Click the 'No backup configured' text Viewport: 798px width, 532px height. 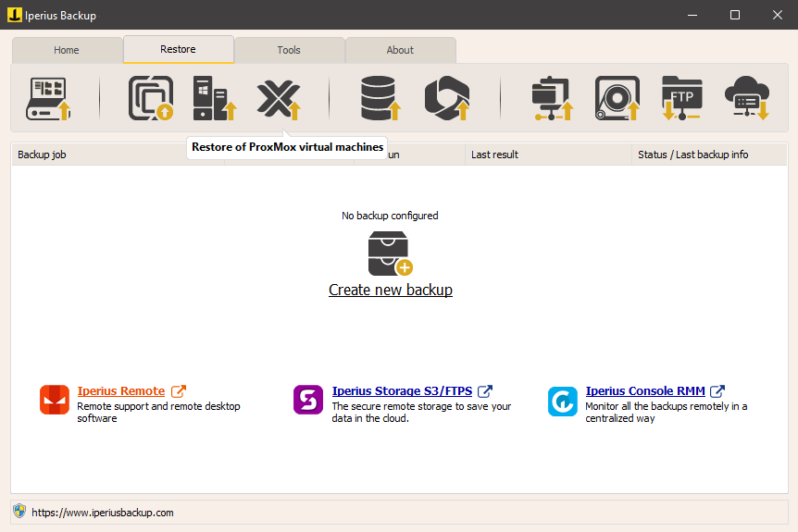pyautogui.click(x=390, y=216)
